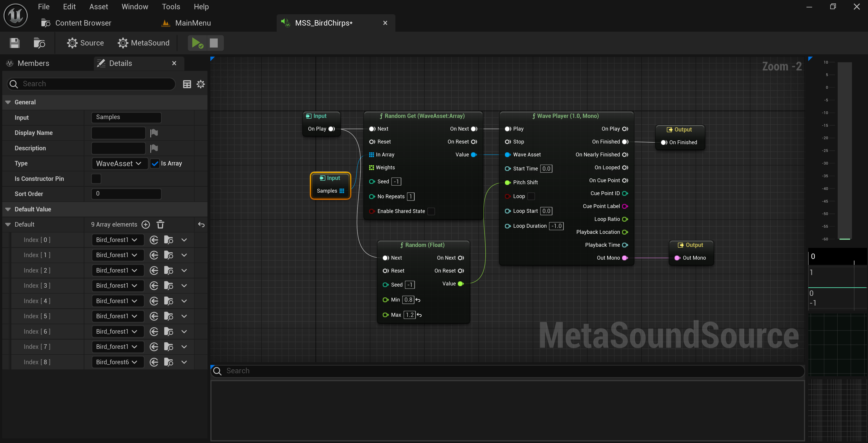Click the Weights array pin
The width and height of the screenshot is (868, 443).
[x=371, y=168]
